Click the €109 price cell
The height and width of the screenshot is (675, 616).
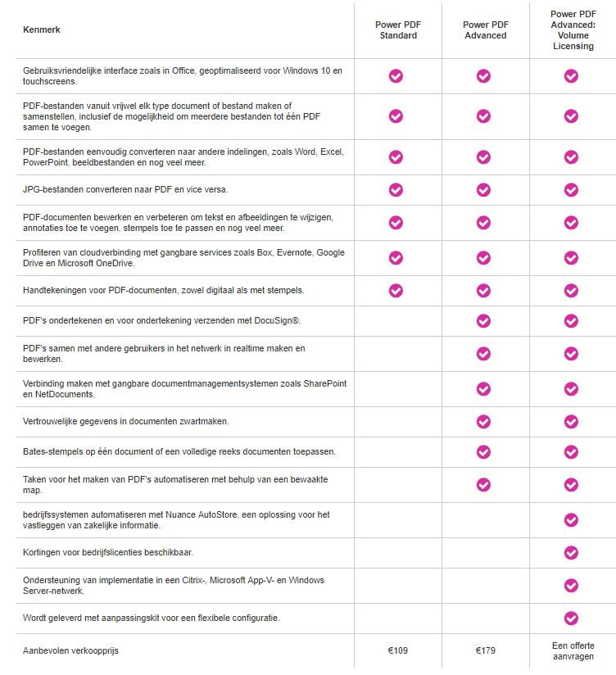pyautogui.click(x=397, y=651)
